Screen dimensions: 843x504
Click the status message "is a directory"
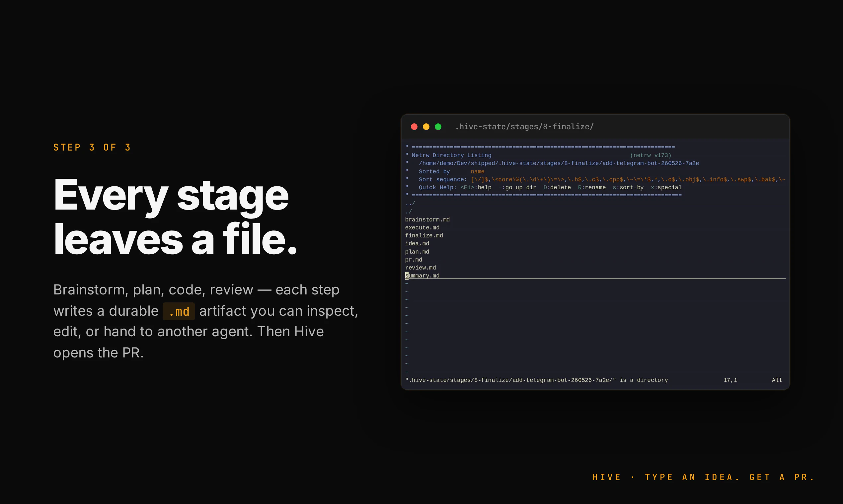click(x=644, y=380)
